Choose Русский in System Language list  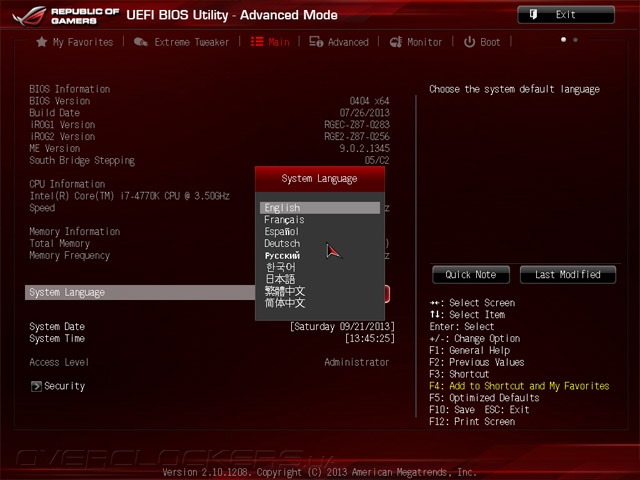pyautogui.click(x=320, y=256)
